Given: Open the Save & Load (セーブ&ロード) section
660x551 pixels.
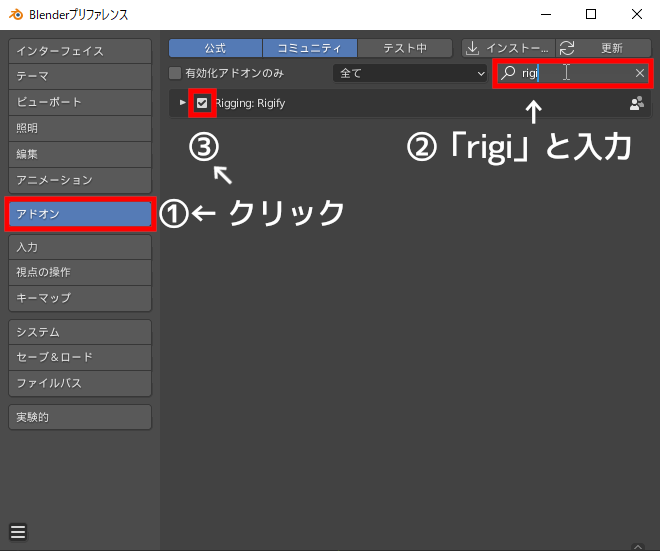Looking at the screenshot, I should point(80,357).
